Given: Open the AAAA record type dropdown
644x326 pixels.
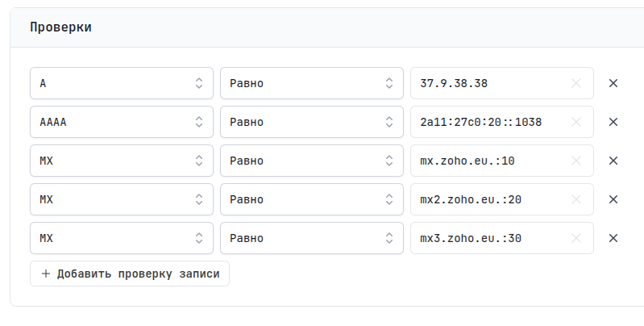Looking at the screenshot, I should point(121,122).
